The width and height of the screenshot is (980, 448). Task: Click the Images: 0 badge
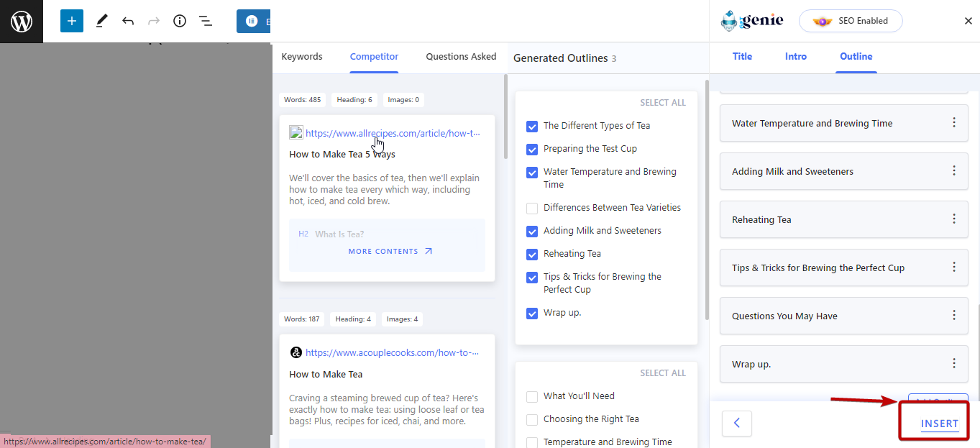[403, 100]
